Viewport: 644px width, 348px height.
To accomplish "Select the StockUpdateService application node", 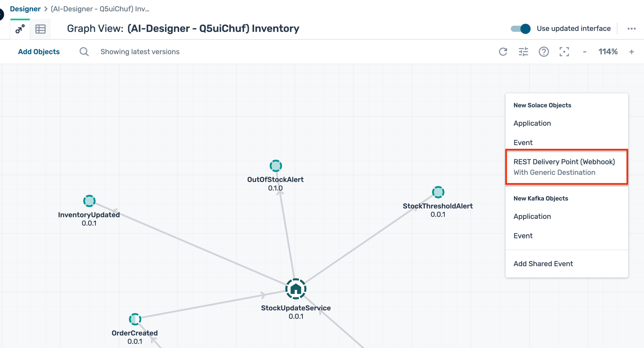I will coord(296,289).
